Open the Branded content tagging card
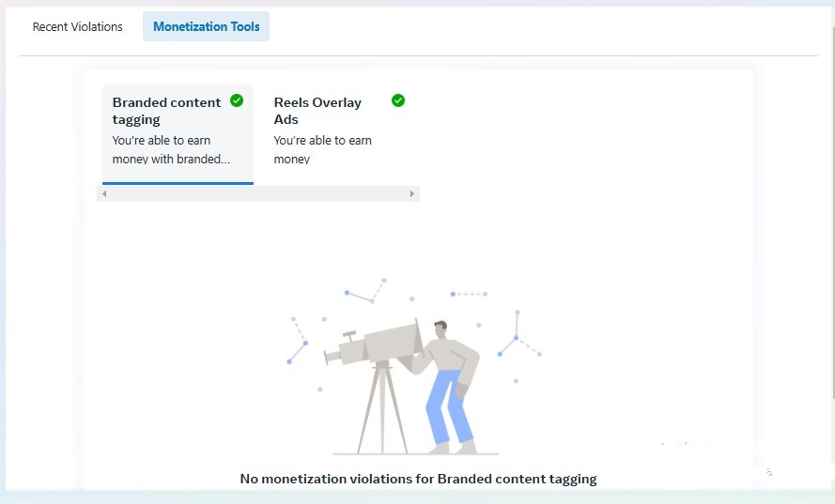Image resolution: width=835 pixels, height=504 pixels. tap(178, 133)
